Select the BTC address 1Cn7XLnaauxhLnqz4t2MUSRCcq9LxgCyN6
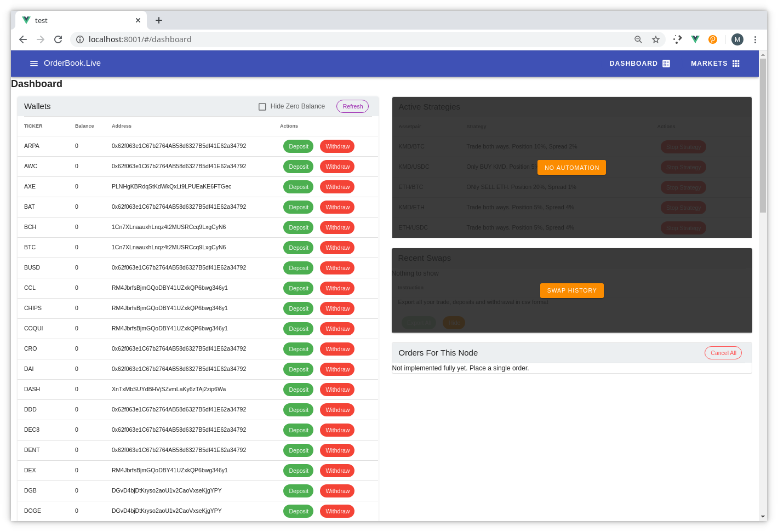This screenshot has height=532, width=778. 169,247
